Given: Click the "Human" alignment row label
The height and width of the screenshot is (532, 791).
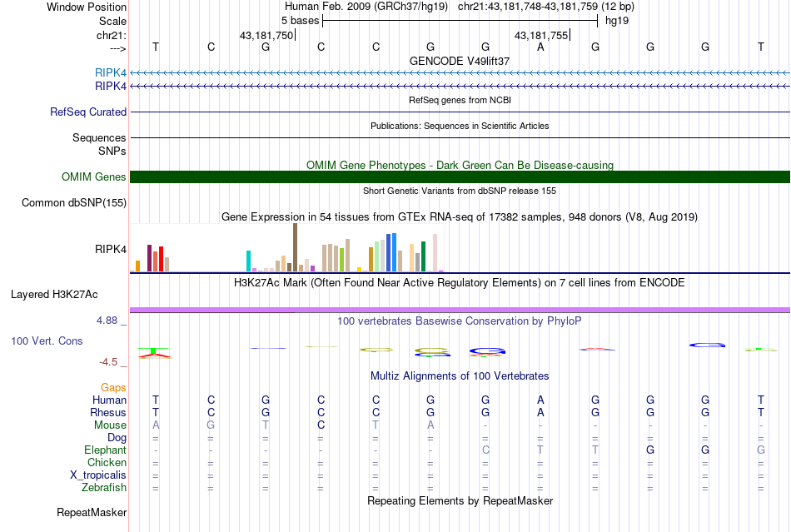Looking at the screenshot, I should (x=109, y=400).
